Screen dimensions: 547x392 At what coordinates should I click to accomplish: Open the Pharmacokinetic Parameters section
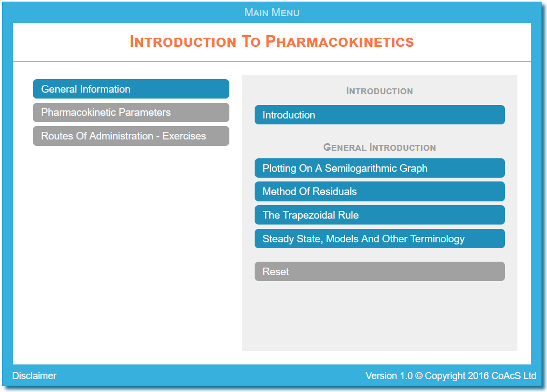(131, 113)
